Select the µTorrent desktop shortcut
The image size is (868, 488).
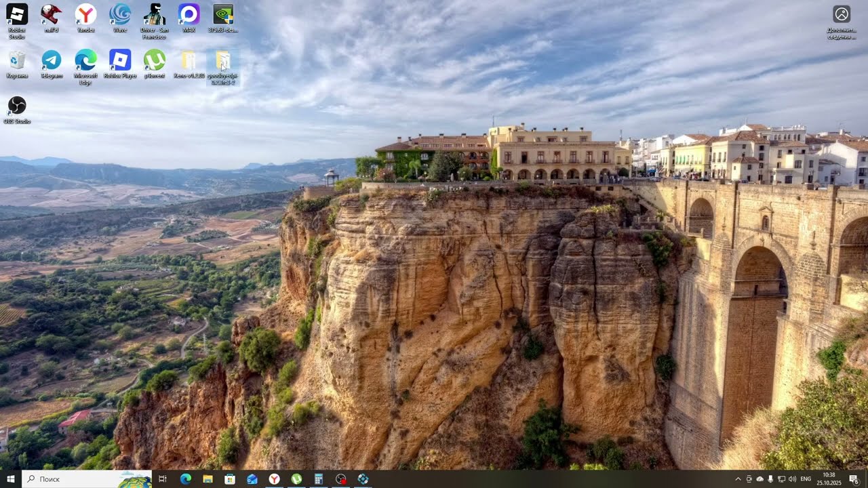coord(155,64)
